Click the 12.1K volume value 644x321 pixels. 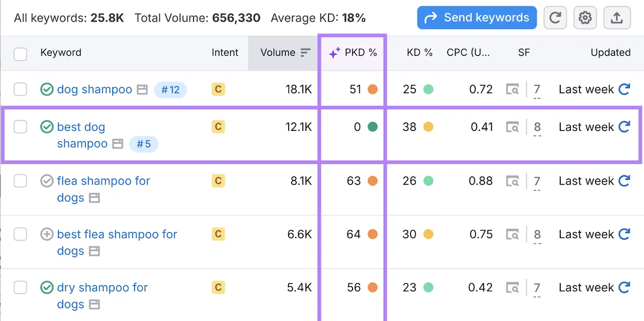click(x=298, y=127)
